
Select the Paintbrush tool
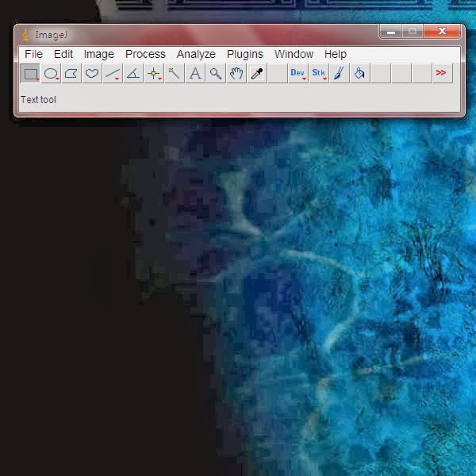click(x=340, y=73)
